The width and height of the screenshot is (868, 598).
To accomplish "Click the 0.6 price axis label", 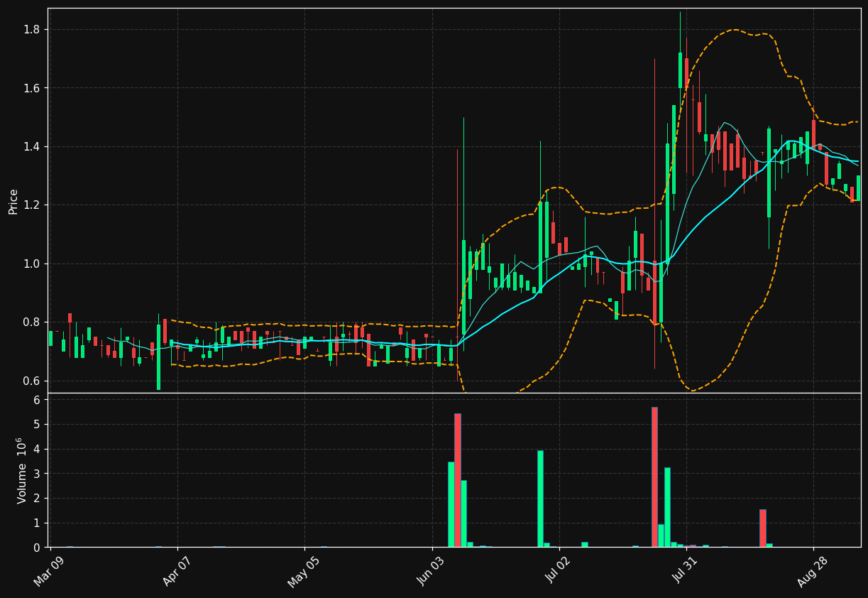I will (x=33, y=381).
